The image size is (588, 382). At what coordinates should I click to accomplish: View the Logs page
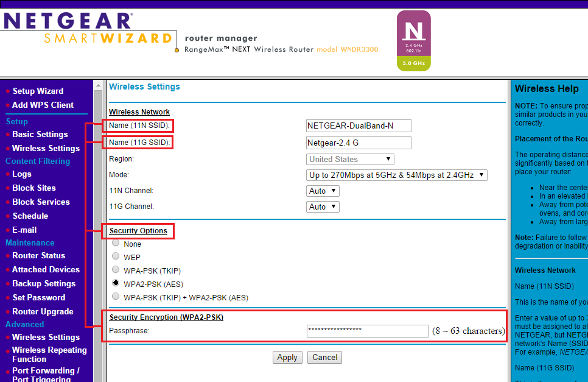[22, 174]
